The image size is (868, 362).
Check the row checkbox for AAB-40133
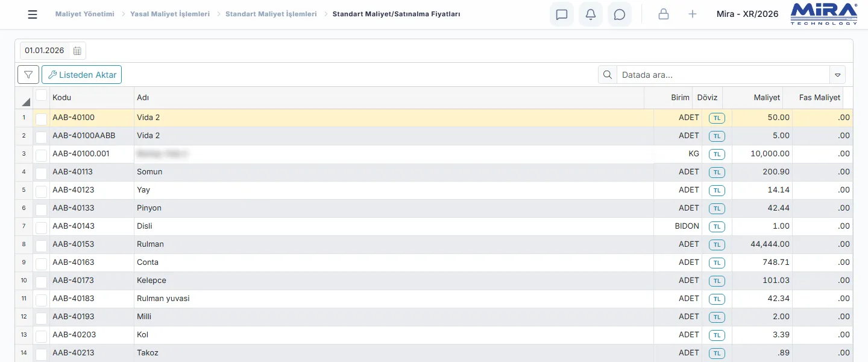click(41, 209)
